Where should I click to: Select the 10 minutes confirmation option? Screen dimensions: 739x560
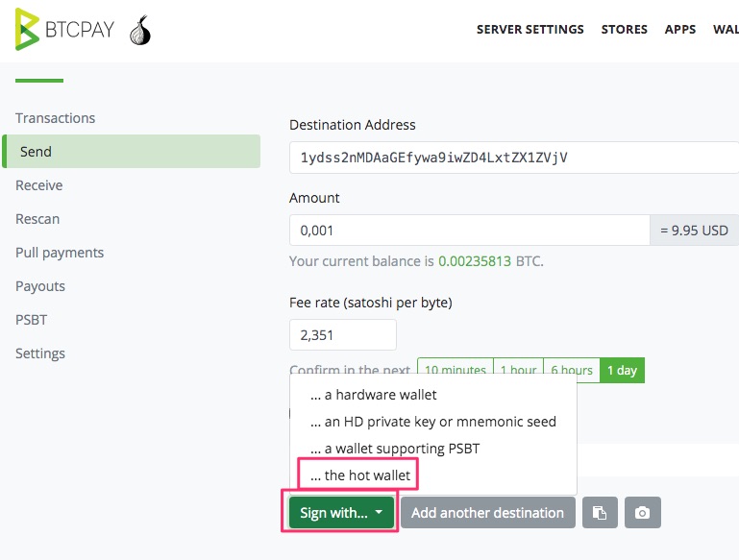click(455, 368)
